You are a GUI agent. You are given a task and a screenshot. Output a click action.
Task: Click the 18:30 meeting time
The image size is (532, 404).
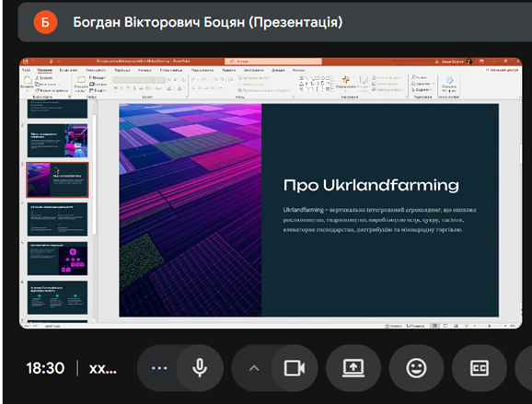[45, 368]
